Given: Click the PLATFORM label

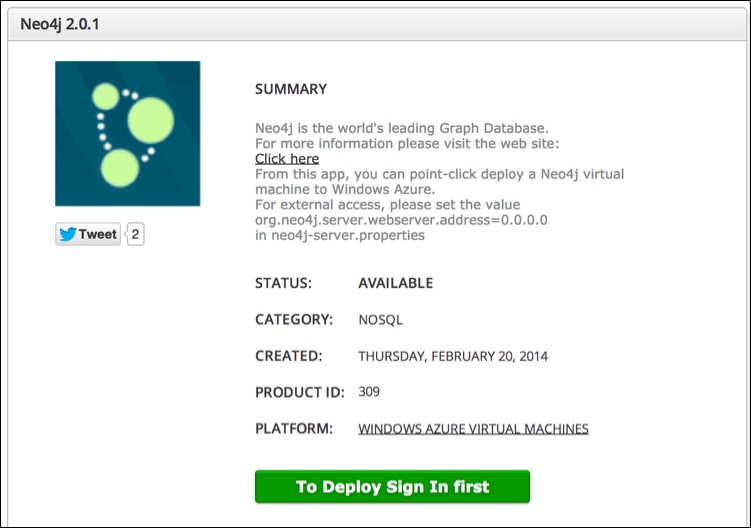Looking at the screenshot, I should click(x=294, y=428).
